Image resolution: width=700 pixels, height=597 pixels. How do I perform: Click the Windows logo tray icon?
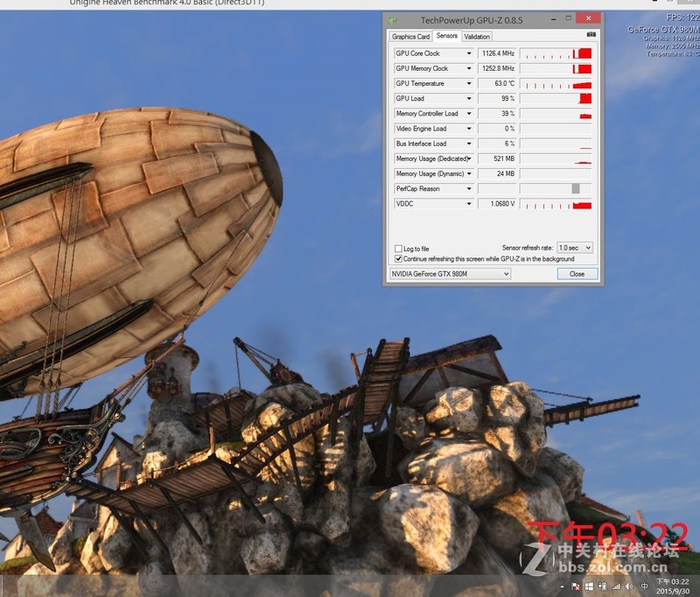[x=589, y=586]
